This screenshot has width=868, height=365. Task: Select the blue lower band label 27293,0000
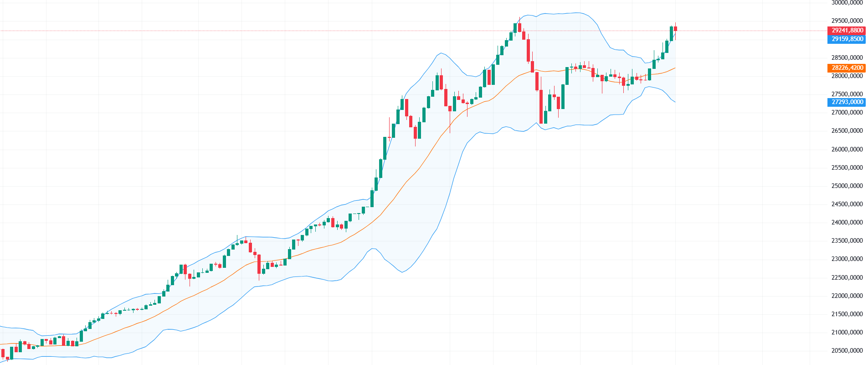click(846, 102)
